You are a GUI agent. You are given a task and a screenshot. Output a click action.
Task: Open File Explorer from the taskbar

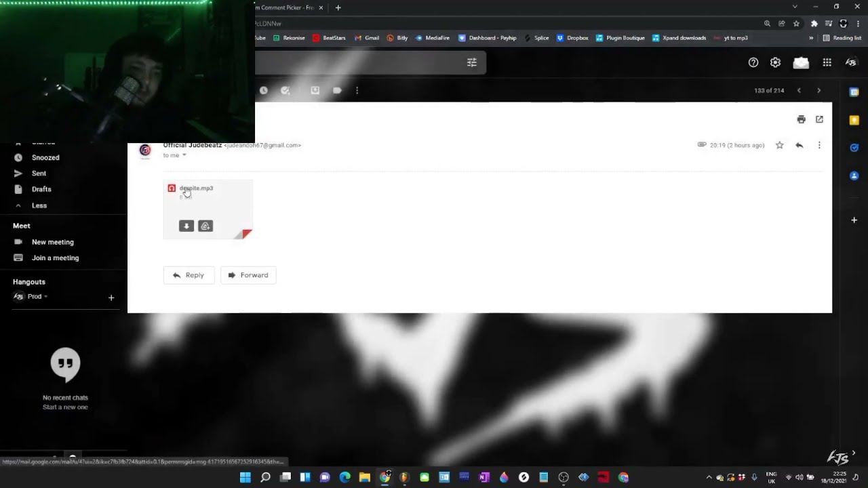(x=365, y=477)
